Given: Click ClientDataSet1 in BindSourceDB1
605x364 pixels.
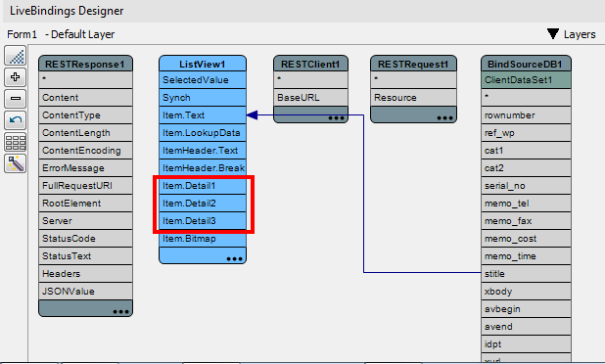Looking at the screenshot, I should coord(526,80).
